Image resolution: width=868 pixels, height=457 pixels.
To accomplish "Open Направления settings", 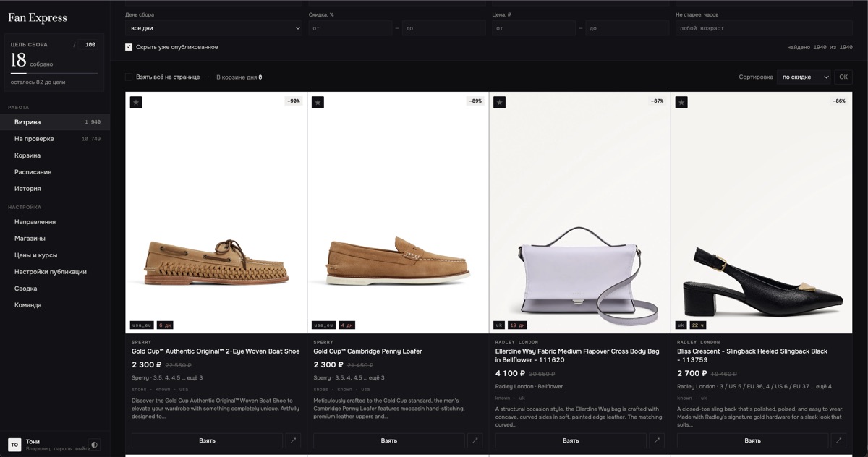I will coord(55,222).
